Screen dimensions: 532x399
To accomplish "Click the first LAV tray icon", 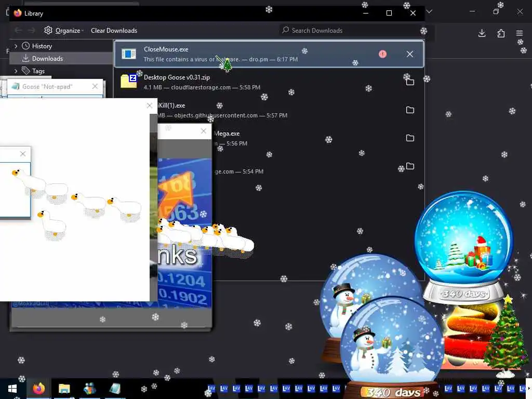I will (211, 388).
